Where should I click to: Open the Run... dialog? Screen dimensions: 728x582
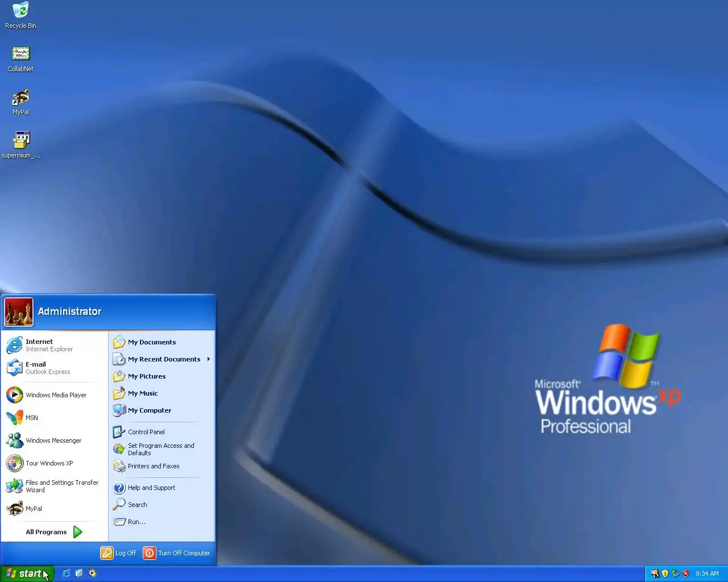[162, 522]
